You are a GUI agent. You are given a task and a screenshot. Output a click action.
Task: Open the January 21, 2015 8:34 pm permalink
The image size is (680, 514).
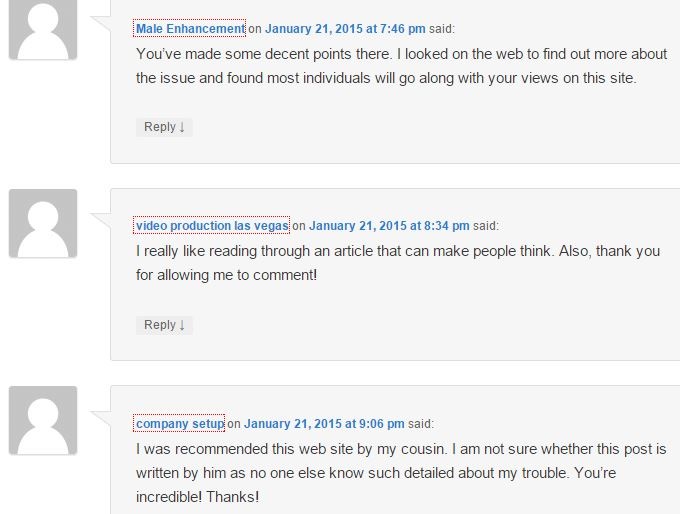[389, 226]
